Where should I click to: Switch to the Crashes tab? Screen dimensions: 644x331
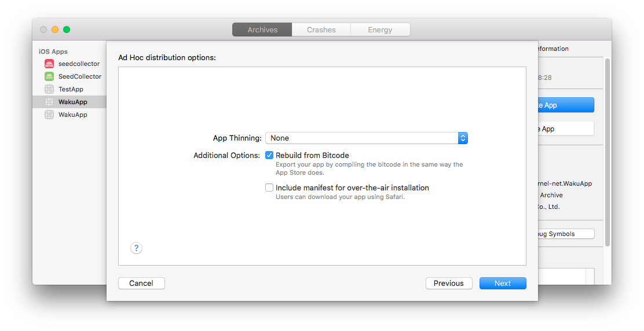click(x=321, y=30)
